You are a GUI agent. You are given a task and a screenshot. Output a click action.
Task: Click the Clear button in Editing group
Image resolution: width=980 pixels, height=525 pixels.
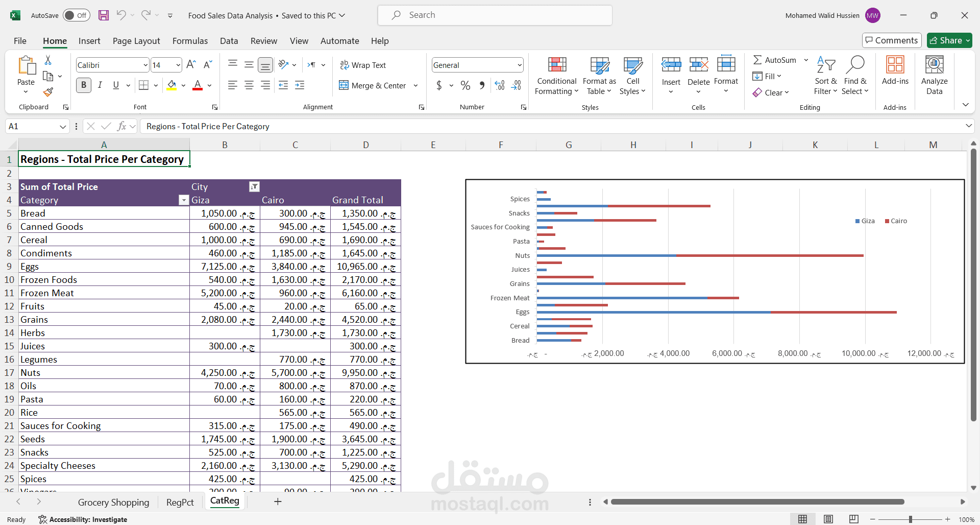tap(771, 92)
